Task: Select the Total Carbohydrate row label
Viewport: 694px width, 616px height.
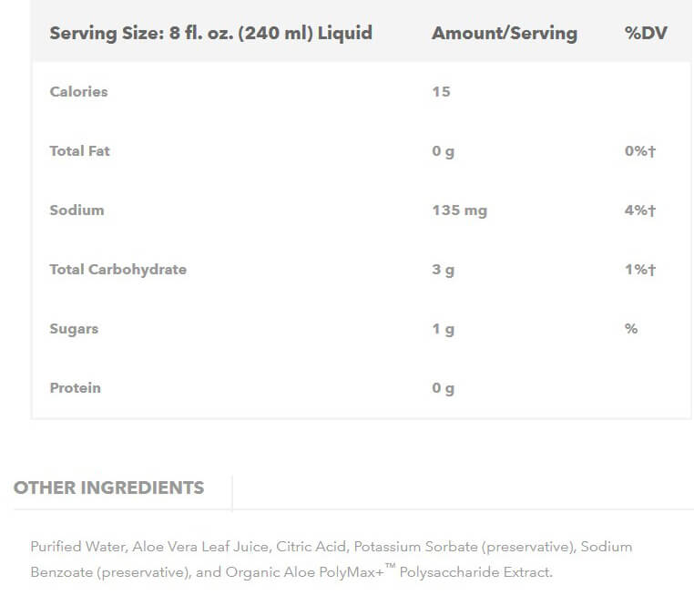Action: tap(118, 270)
